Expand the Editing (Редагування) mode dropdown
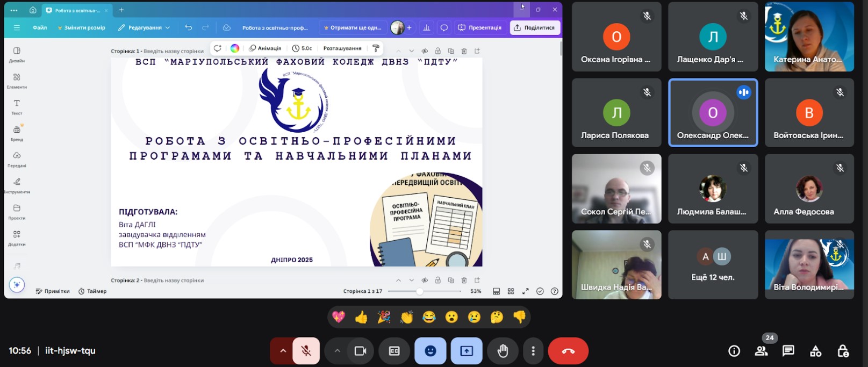Screen dimensions: 868x367 144,27
